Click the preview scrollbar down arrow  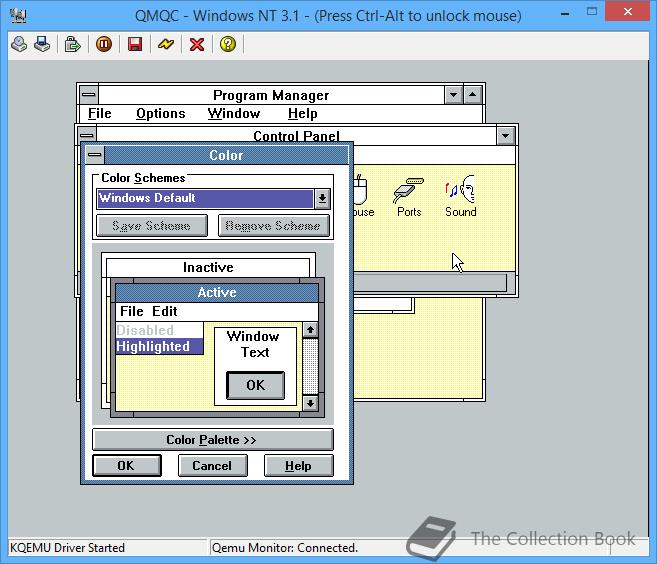click(310, 403)
